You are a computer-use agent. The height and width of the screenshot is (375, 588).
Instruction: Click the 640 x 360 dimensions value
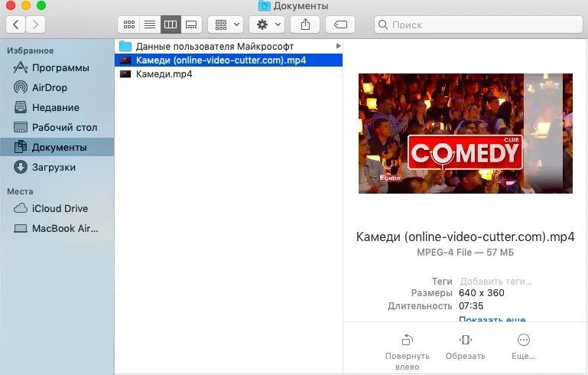click(x=482, y=293)
